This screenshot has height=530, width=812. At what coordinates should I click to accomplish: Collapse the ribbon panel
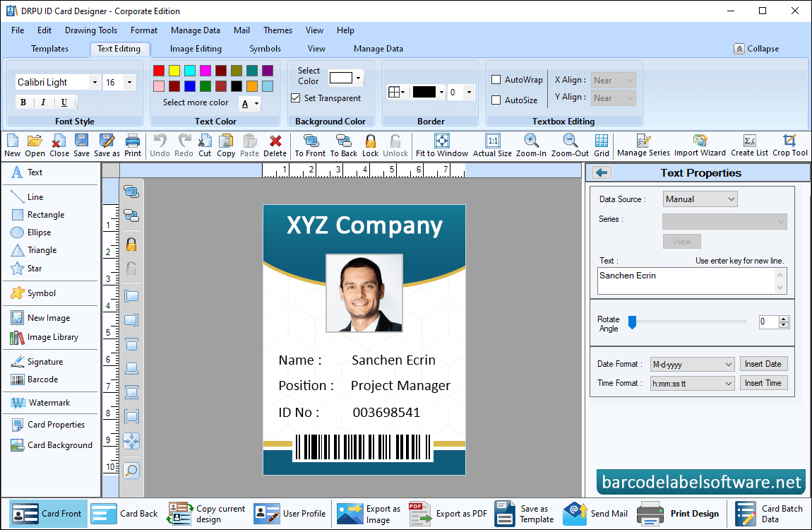coord(757,49)
